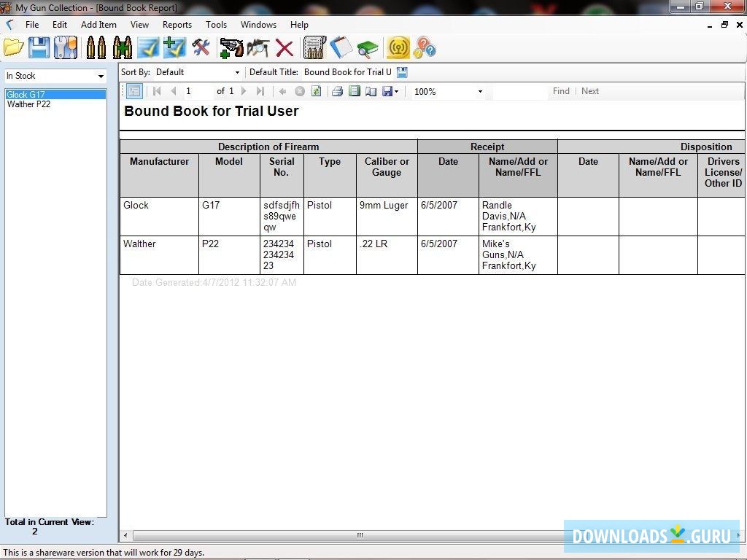Click the red X delete icon

[285, 48]
